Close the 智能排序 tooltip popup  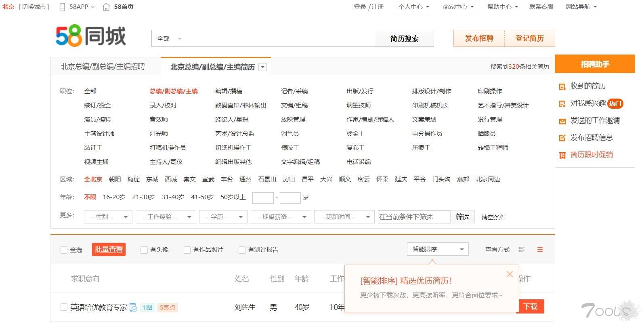510,274
